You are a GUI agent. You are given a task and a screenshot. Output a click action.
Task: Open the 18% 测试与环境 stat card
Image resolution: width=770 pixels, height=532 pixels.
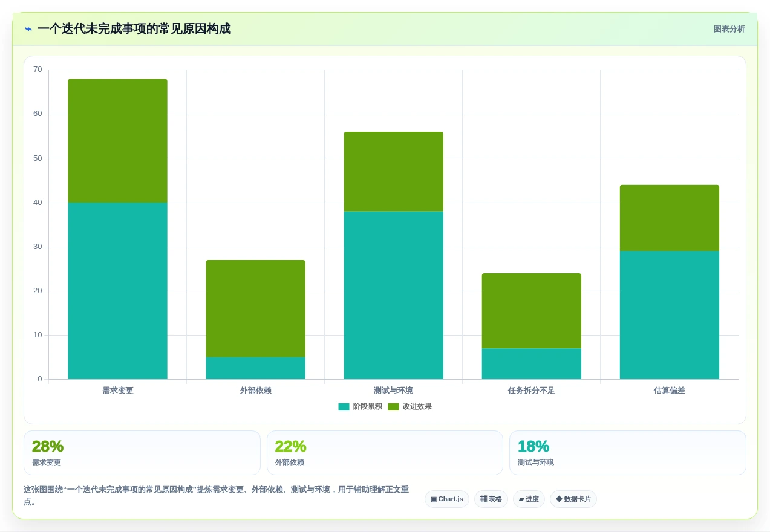[x=627, y=453]
